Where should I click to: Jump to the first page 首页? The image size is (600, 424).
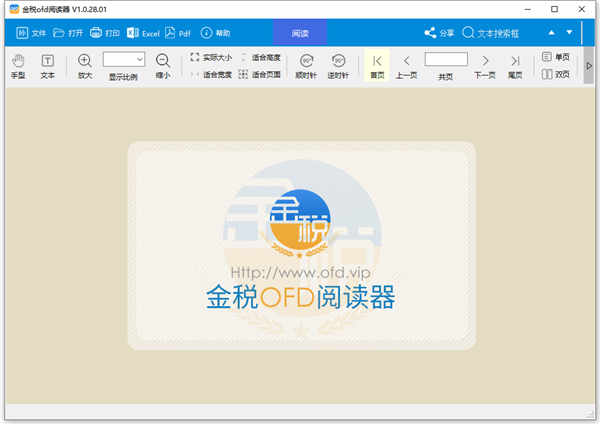click(x=377, y=65)
